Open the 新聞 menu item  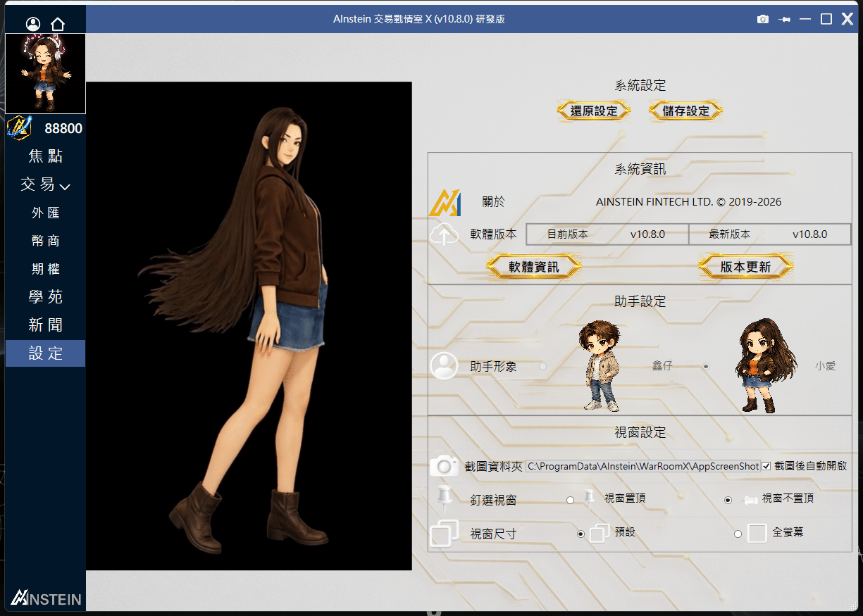(45, 325)
